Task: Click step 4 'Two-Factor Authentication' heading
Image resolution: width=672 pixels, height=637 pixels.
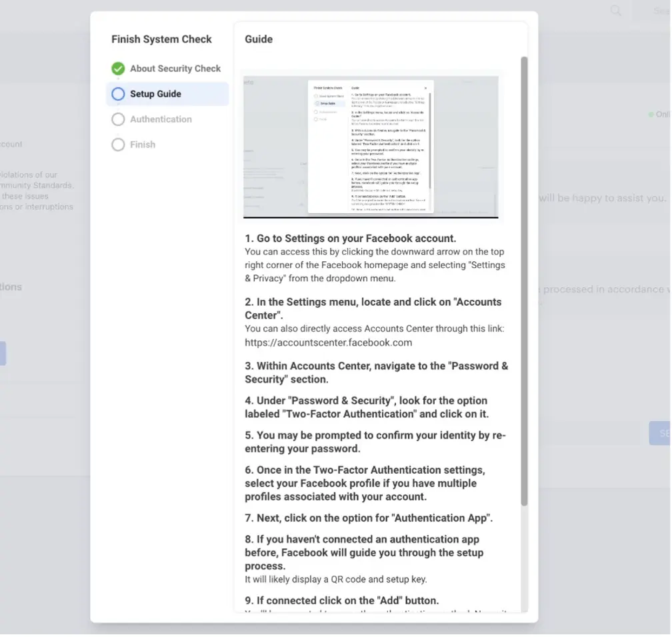Action: point(367,407)
